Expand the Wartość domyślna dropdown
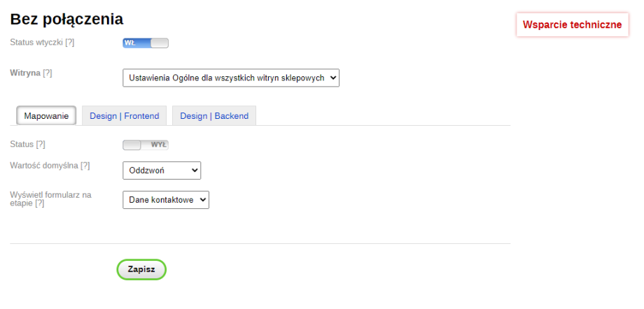The height and width of the screenshot is (309, 644). [161, 171]
